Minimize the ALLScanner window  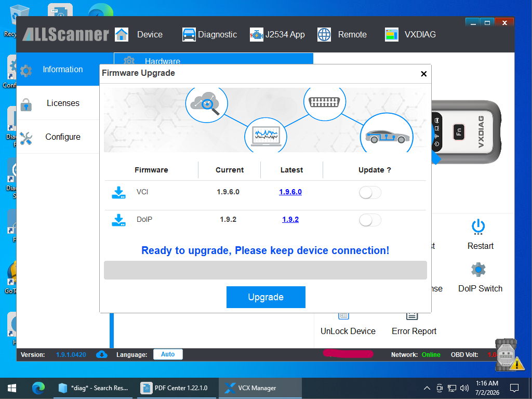point(473,23)
